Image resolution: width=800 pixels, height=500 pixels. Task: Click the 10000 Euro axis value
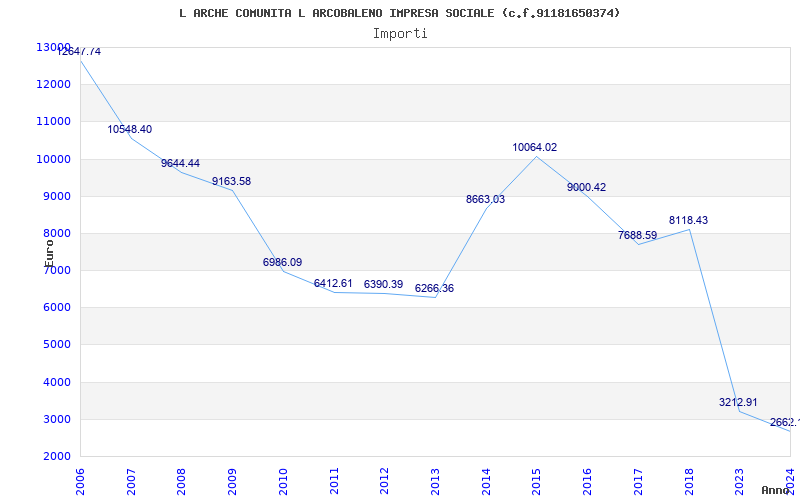coord(53,159)
